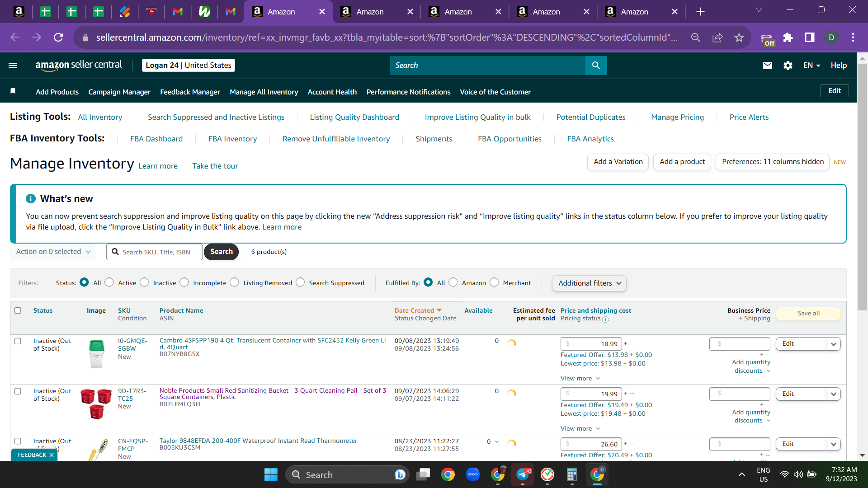Click the Add a Variation button
Image resolution: width=868 pixels, height=488 pixels.
pos(618,162)
